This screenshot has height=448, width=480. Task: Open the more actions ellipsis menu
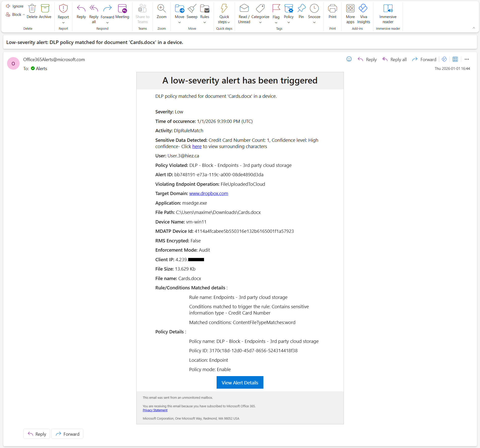[467, 59]
